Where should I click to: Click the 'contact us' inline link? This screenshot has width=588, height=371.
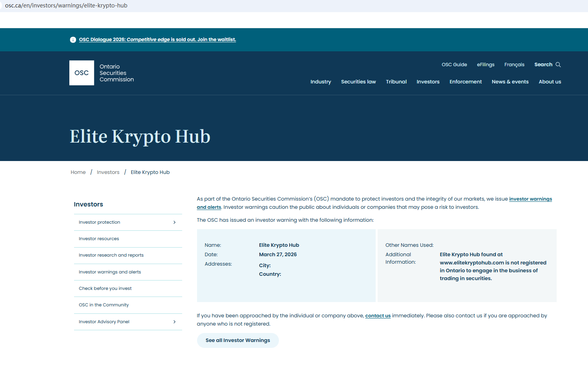pos(378,316)
